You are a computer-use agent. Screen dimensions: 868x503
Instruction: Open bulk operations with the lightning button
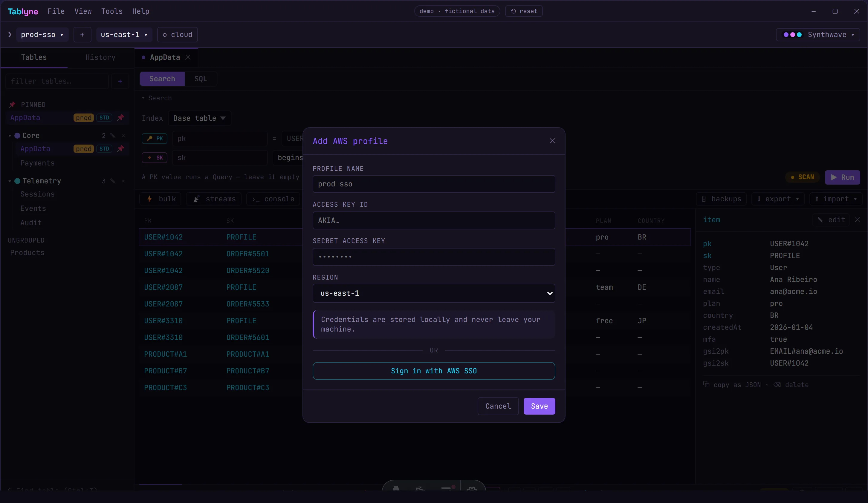pos(160,199)
